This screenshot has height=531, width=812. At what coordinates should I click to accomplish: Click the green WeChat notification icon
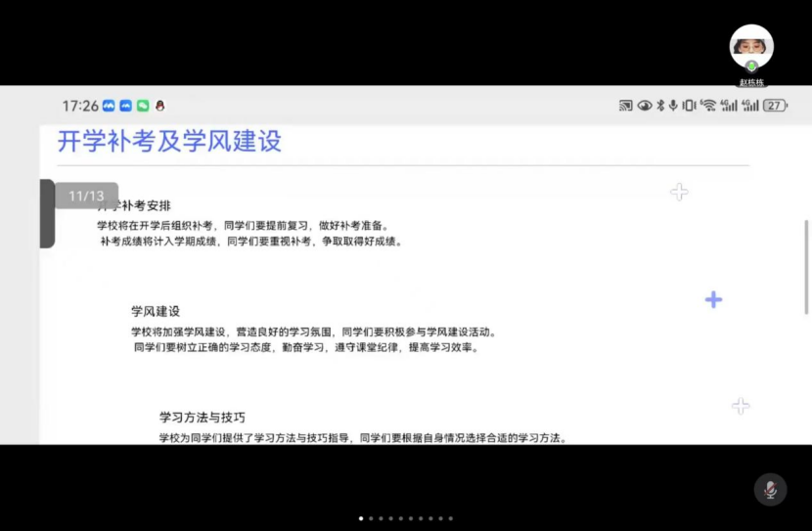click(x=142, y=106)
